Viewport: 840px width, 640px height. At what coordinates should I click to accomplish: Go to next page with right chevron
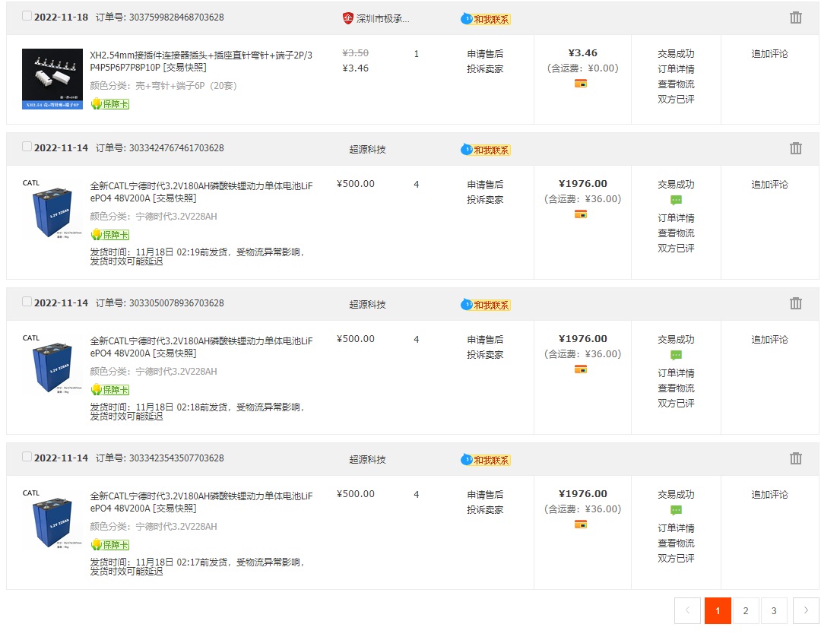(x=806, y=610)
